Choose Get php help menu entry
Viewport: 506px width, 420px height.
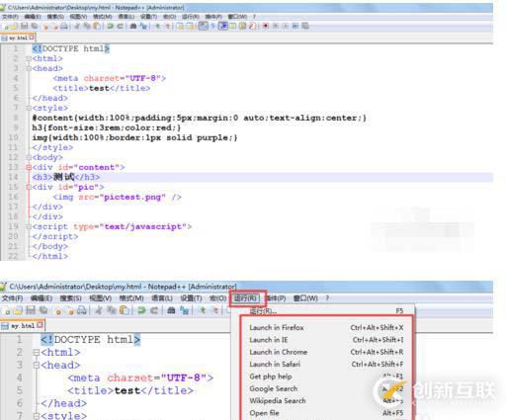pyautogui.click(x=326, y=377)
